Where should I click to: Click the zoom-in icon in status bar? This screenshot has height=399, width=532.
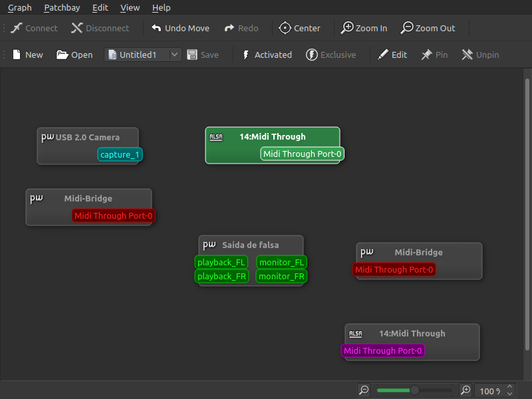pyautogui.click(x=465, y=390)
